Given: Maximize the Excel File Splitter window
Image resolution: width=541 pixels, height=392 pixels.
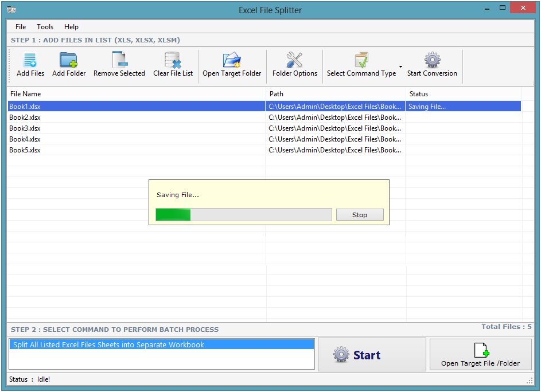Looking at the screenshot, I should coord(503,8).
